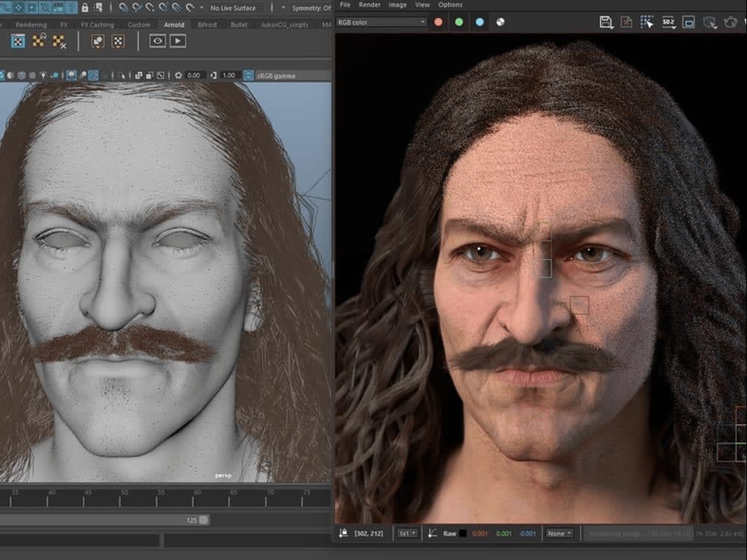This screenshot has width=747, height=560.
Task: Switch to the FX shelf tab
Action: click(63, 25)
